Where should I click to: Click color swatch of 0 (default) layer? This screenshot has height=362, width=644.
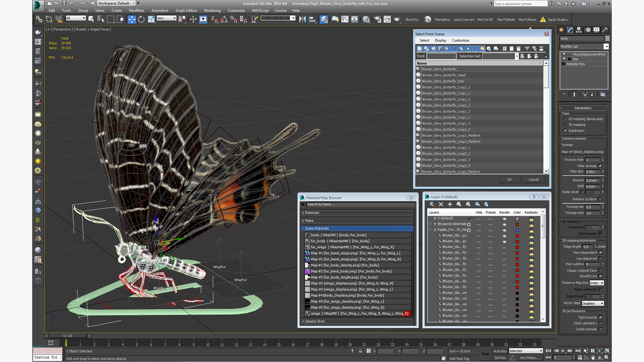[x=517, y=219]
